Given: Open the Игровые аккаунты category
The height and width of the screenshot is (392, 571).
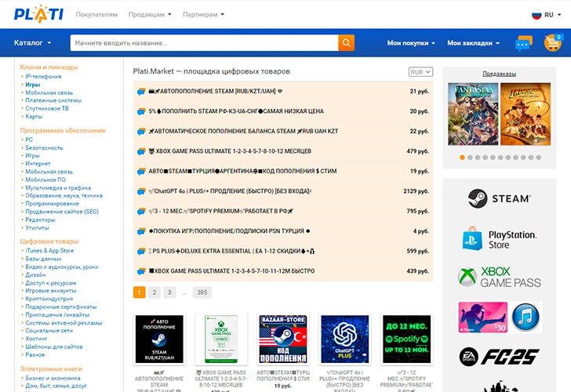Looking at the screenshot, I should pyautogui.click(x=51, y=291).
